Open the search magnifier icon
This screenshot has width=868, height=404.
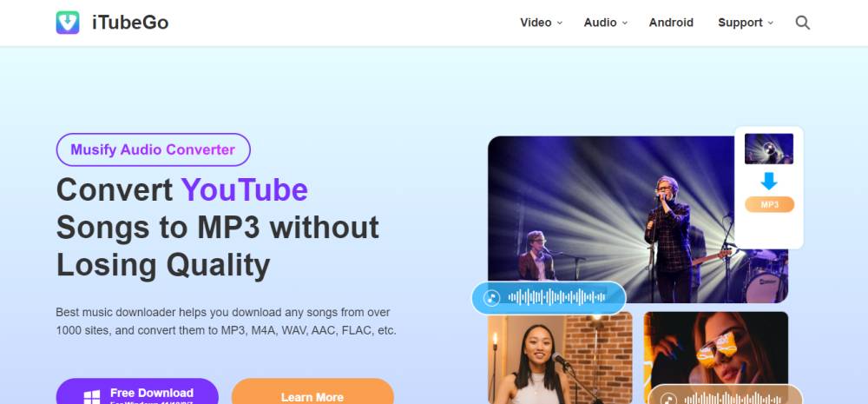803,23
